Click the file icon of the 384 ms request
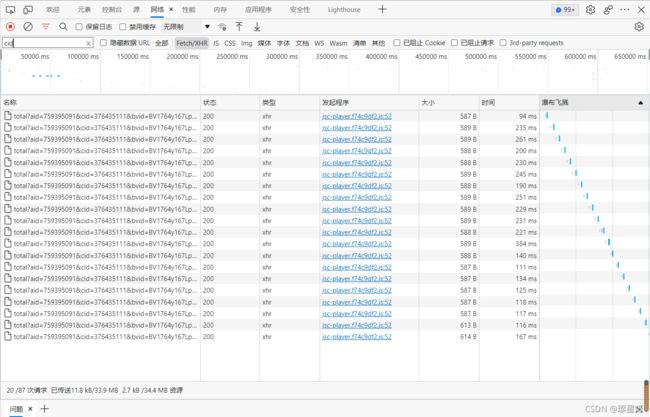The height and width of the screenshot is (417, 650). click(7, 244)
